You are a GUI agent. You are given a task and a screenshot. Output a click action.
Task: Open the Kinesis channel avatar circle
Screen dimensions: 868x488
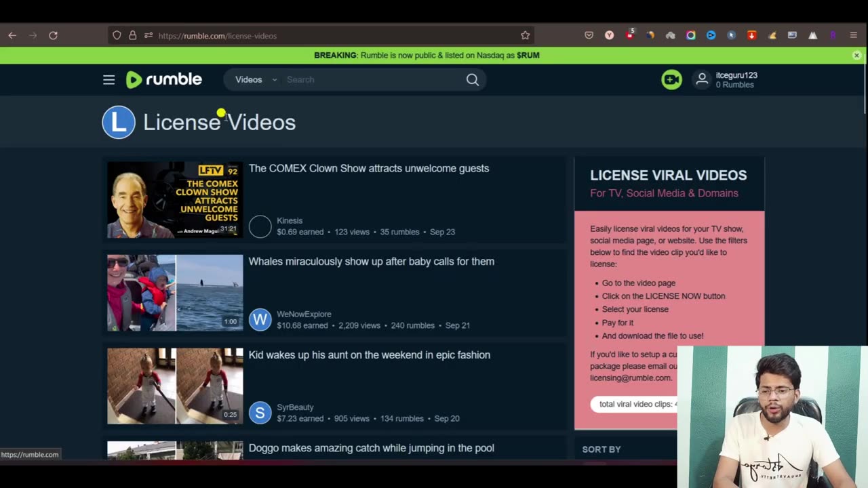260,226
